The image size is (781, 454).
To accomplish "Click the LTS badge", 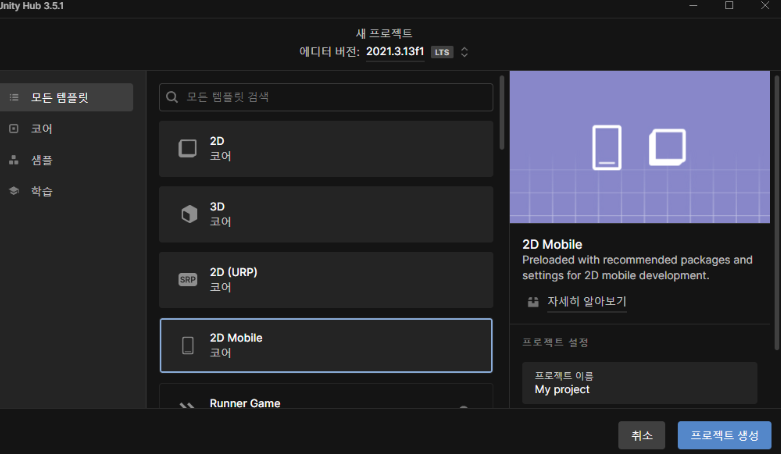I will (x=442, y=52).
